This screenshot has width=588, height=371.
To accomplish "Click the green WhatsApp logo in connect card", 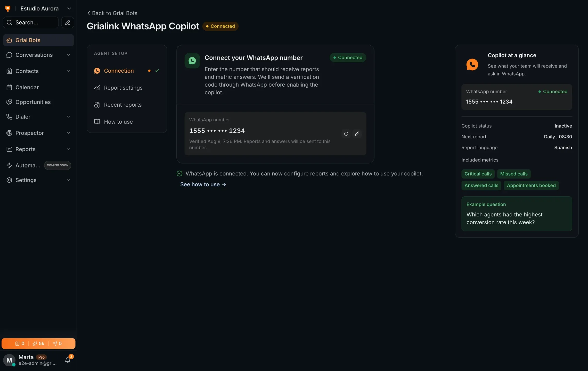I will click(x=192, y=61).
